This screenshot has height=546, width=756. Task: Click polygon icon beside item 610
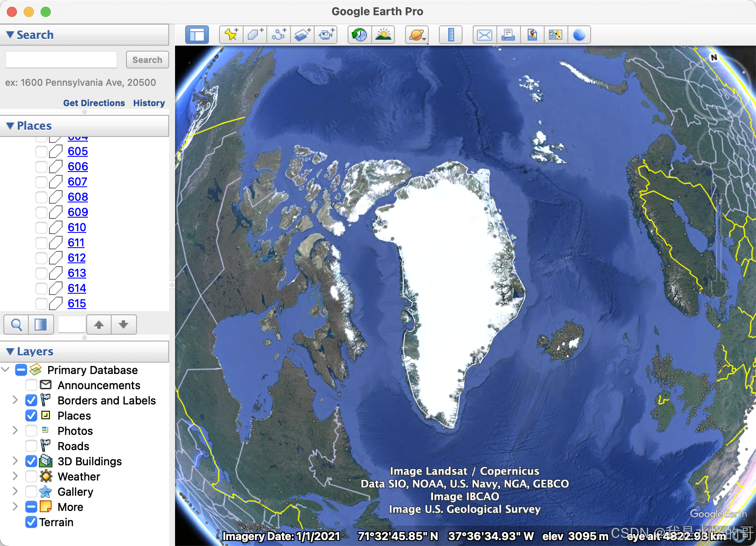pos(56,227)
